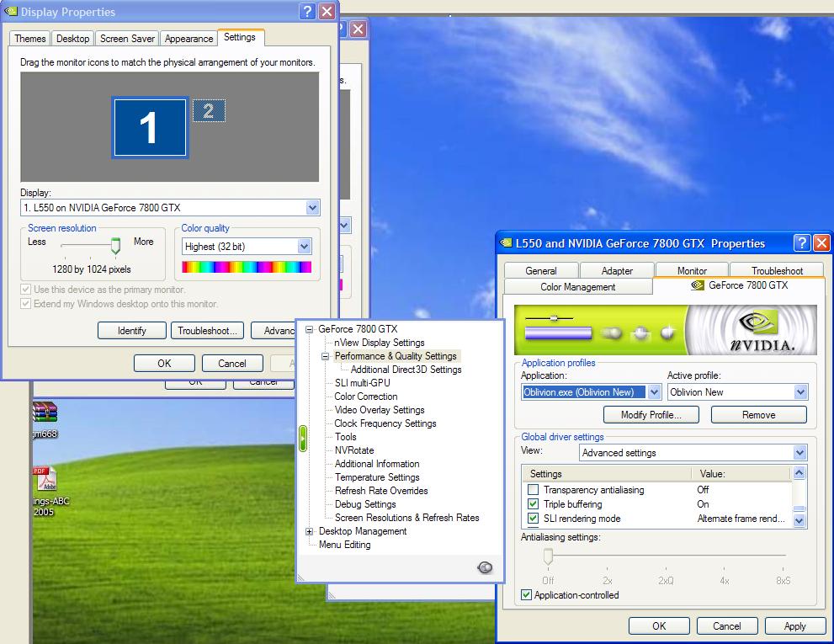Viewport: 834px width, 644px height.
Task: Switch to the Themes tab
Action: point(29,39)
